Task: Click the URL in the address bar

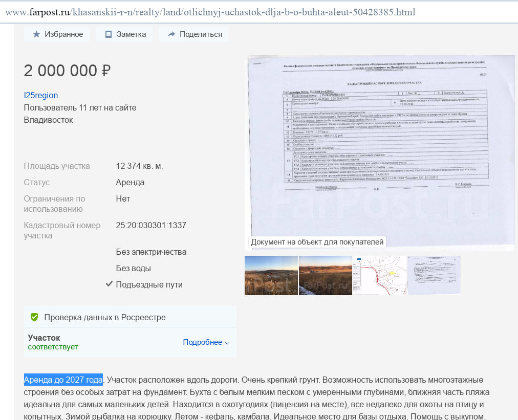Action: pos(210,12)
